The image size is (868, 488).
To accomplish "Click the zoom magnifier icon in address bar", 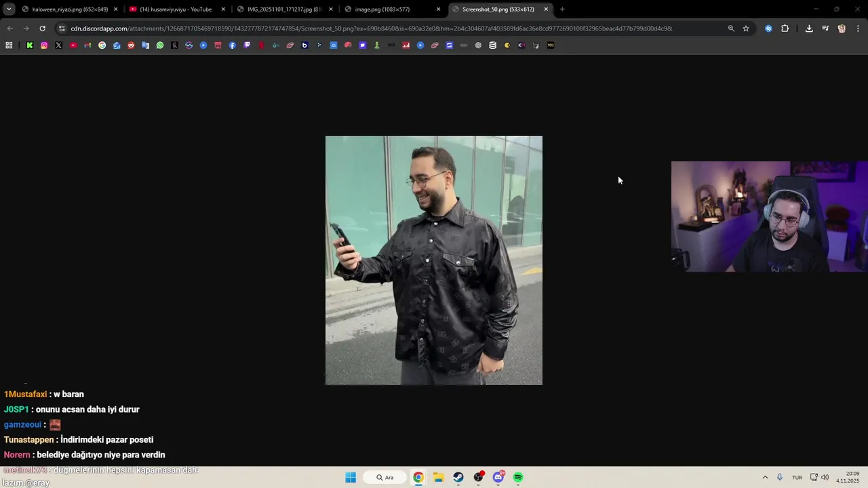I will pos(731,28).
